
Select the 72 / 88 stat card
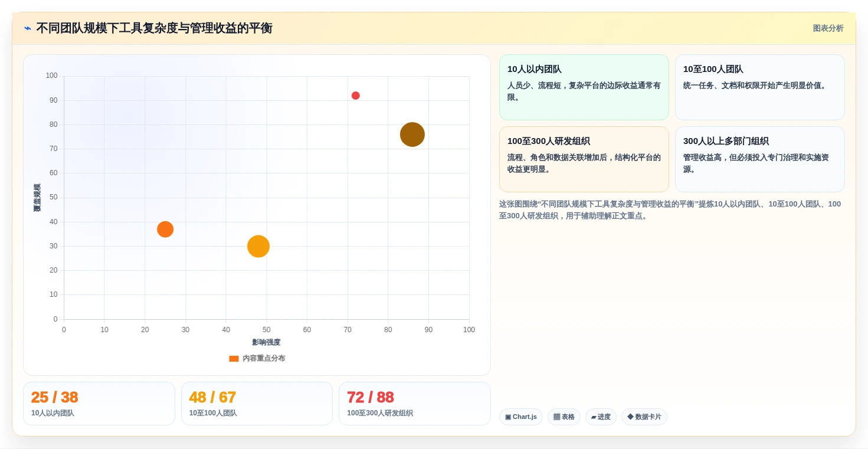[415, 404]
